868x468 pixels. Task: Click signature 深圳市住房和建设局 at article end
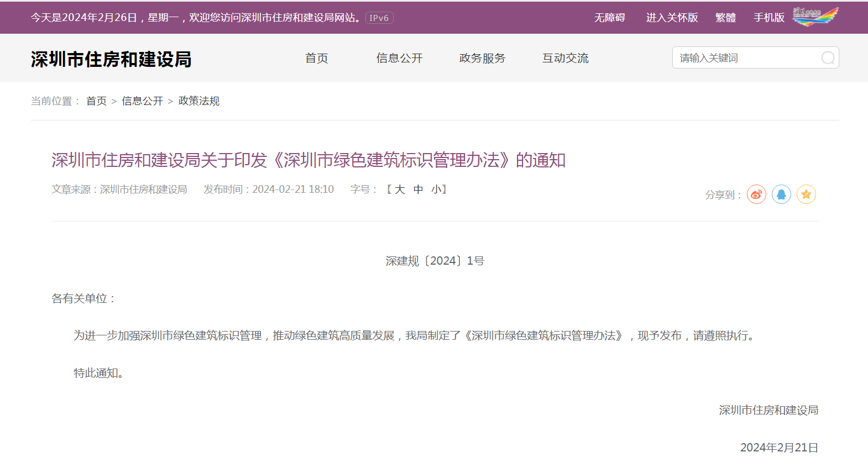coord(768,410)
